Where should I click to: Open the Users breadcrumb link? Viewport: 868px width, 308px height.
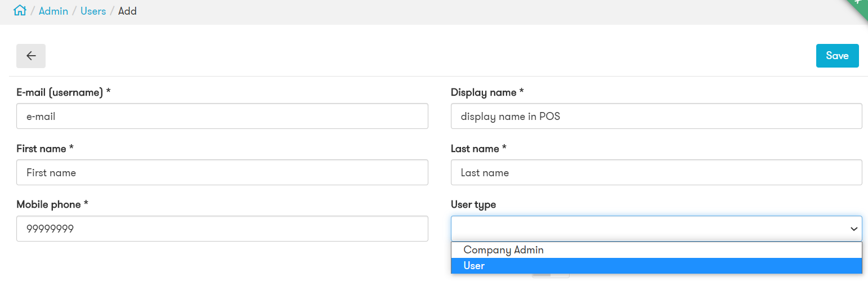tap(93, 11)
